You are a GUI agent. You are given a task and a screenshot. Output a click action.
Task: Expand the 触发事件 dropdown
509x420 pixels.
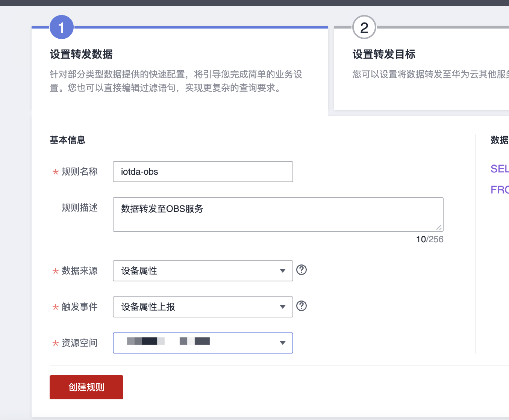coord(203,307)
